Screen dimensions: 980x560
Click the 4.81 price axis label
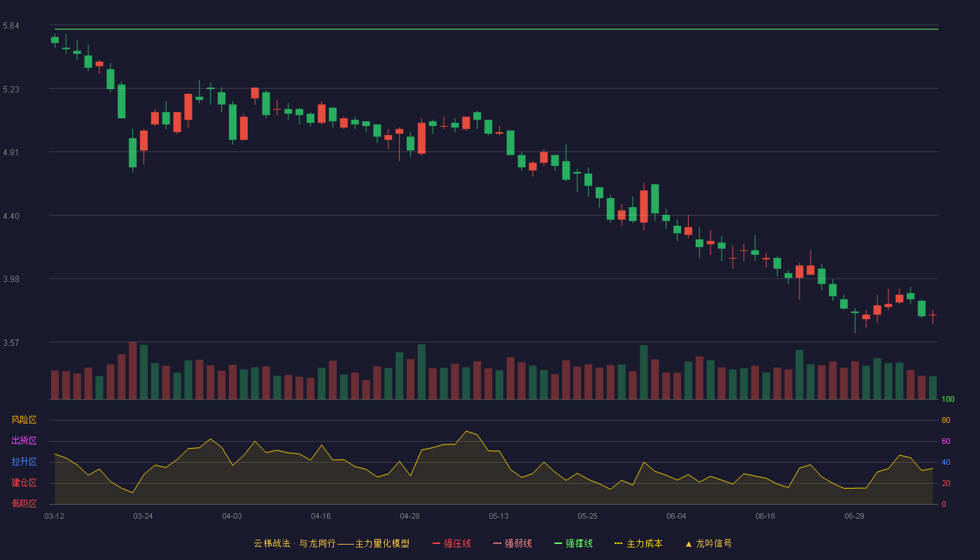point(11,152)
